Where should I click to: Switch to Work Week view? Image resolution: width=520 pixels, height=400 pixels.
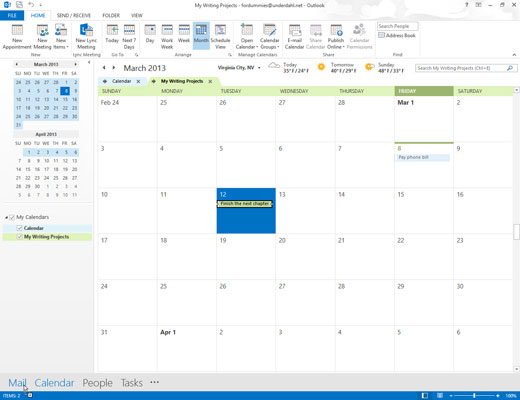click(x=167, y=37)
